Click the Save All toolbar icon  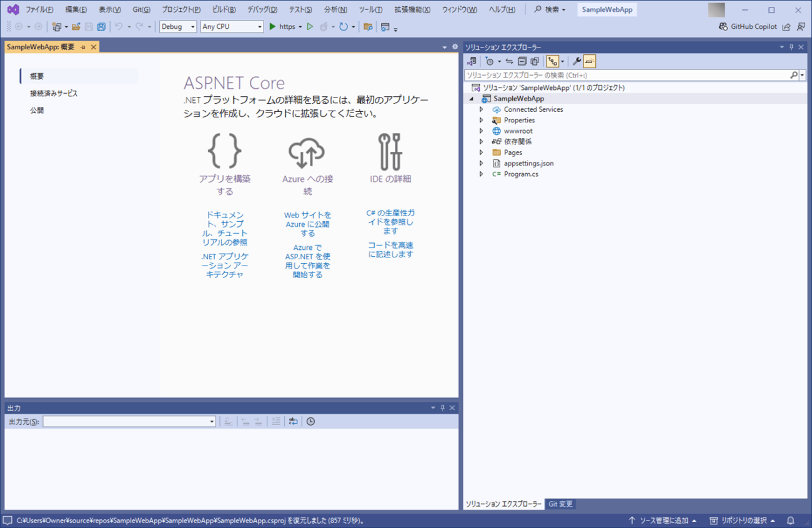(x=101, y=27)
